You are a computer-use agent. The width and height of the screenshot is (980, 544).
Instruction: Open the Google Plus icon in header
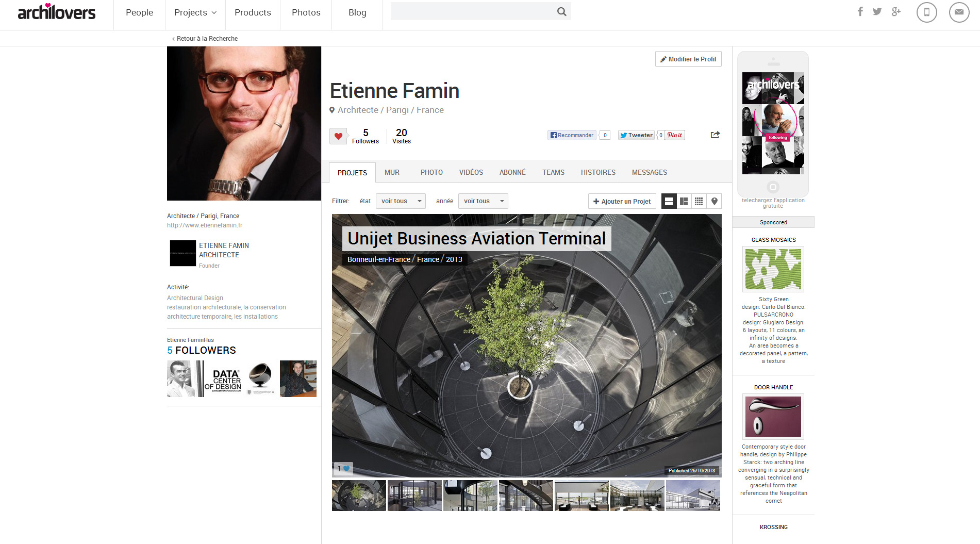(896, 11)
